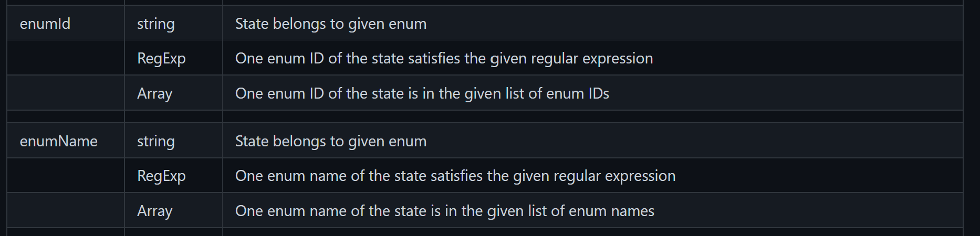This screenshot has width=980, height=236.
Task: Click the RegExp type cell in the enumId section
Action: click(161, 58)
